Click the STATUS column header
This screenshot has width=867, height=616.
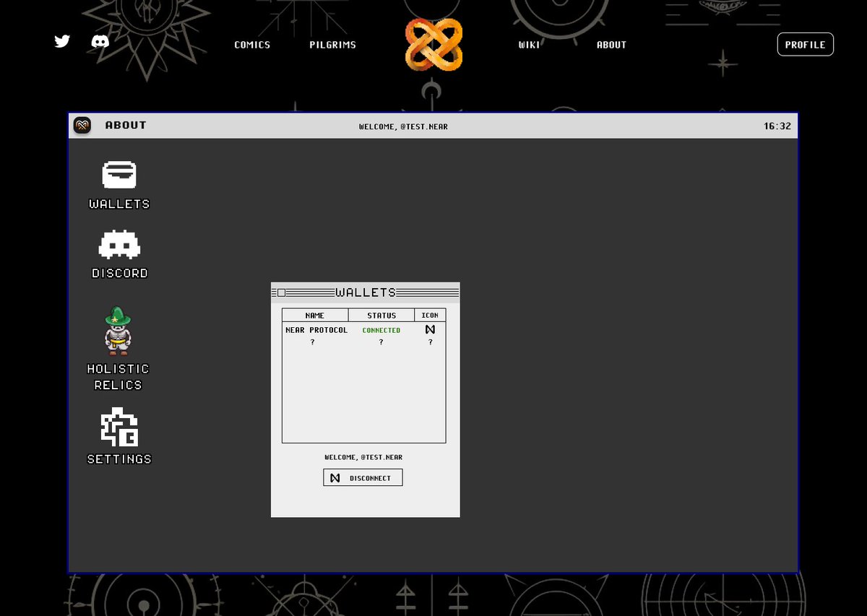(381, 315)
